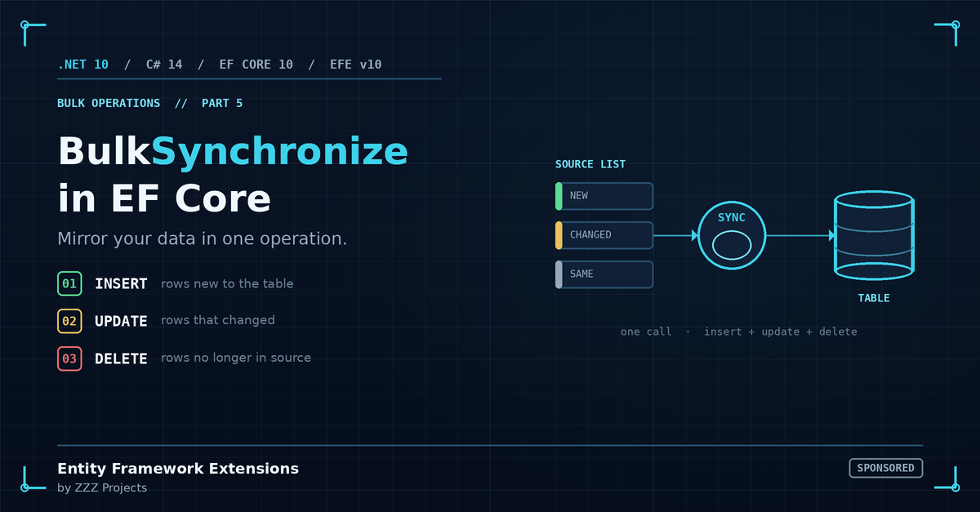
Task: Click 'rows no longer in source' description
Action: pos(236,358)
